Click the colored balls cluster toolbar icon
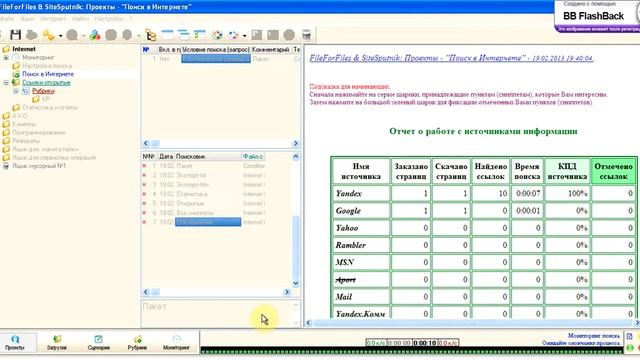This screenshot has height=360, width=640. (x=95, y=35)
